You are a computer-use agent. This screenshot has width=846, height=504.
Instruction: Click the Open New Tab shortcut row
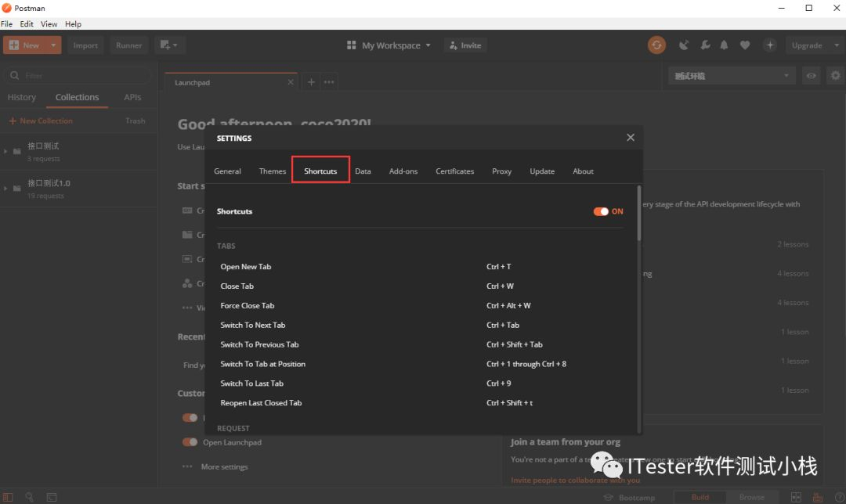point(421,267)
